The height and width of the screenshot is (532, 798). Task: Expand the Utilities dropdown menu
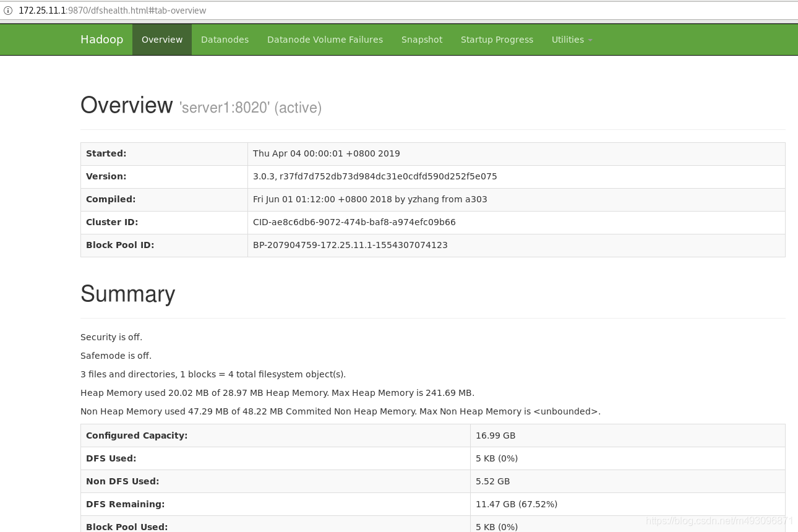(572, 40)
